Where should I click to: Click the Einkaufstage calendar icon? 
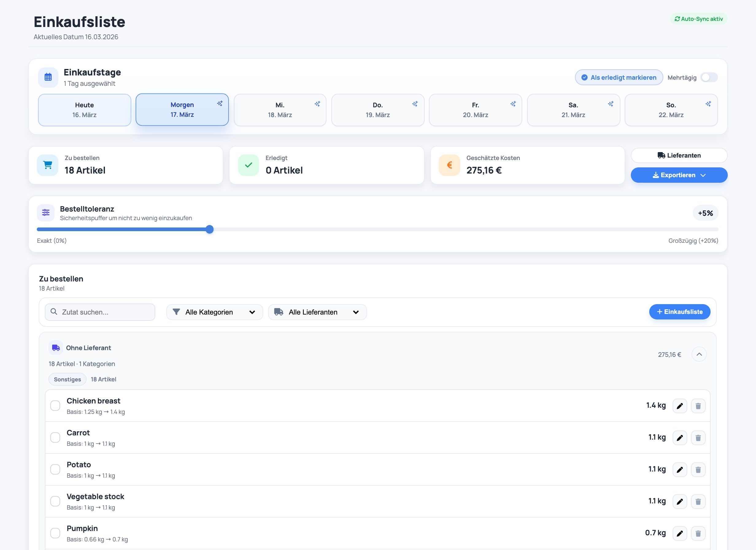pos(48,77)
